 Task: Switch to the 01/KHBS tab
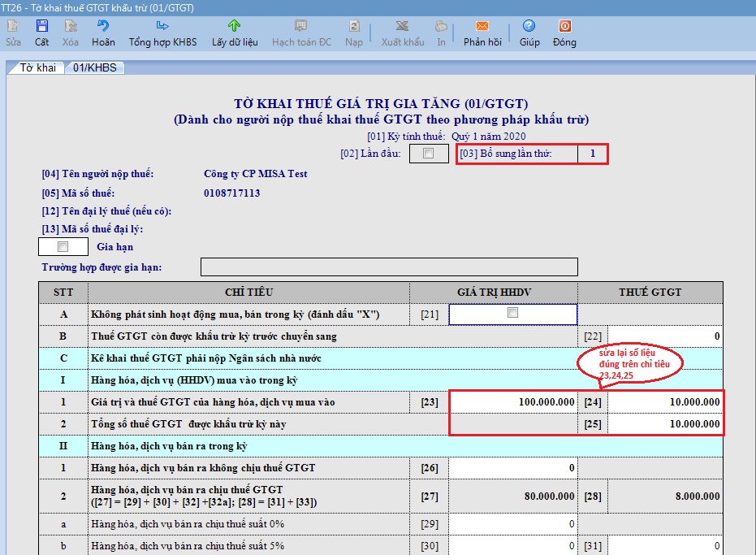(94, 67)
